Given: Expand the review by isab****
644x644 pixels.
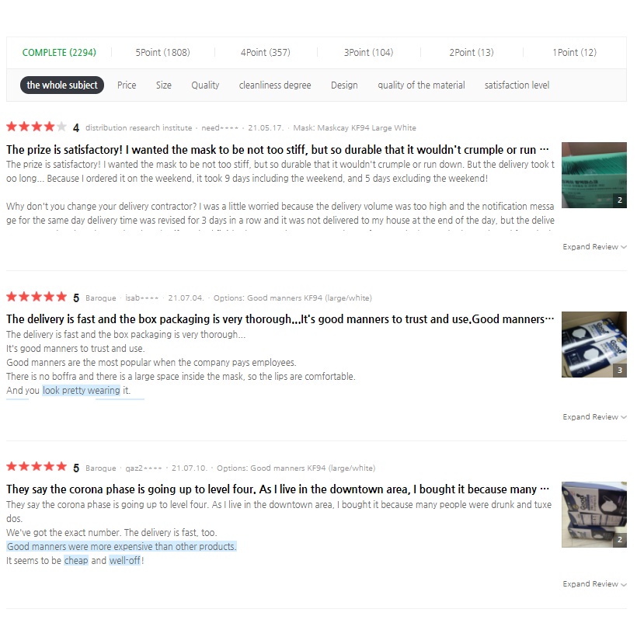Looking at the screenshot, I should click(x=594, y=417).
